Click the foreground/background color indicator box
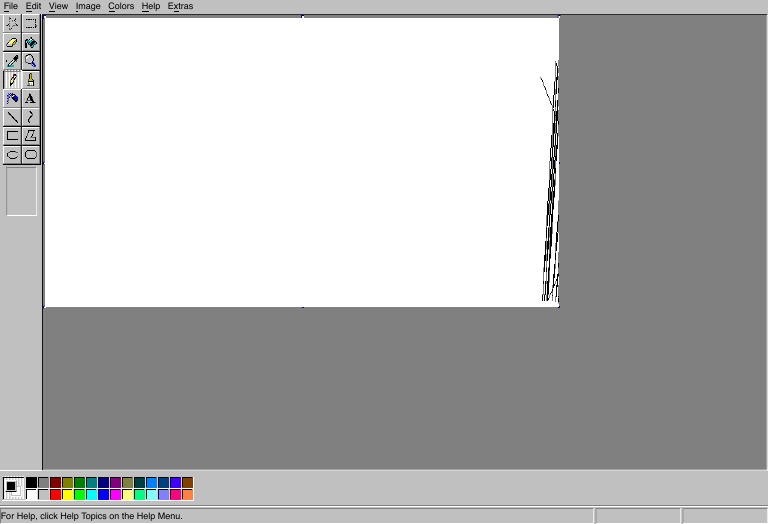Image resolution: width=768 pixels, height=524 pixels. [13, 489]
